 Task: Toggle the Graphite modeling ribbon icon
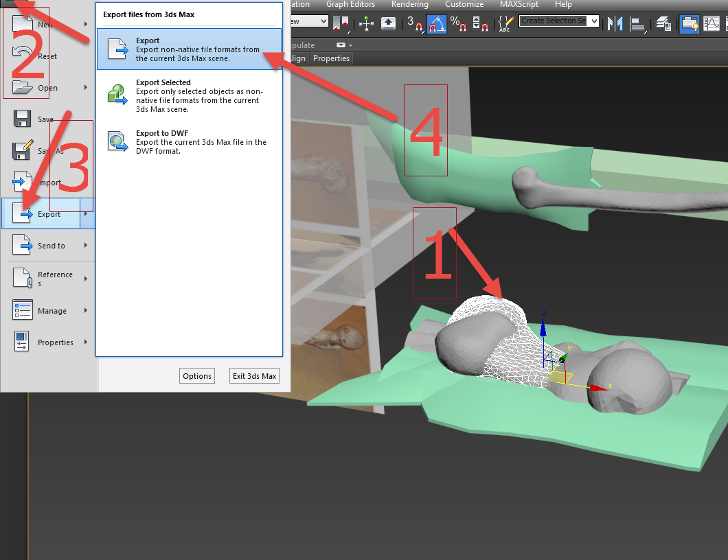pos(689,23)
